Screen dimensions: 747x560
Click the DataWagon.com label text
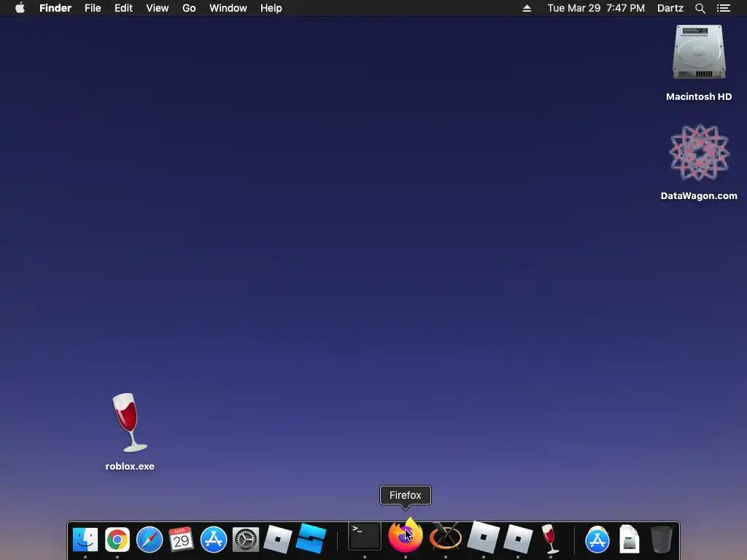pyautogui.click(x=699, y=195)
